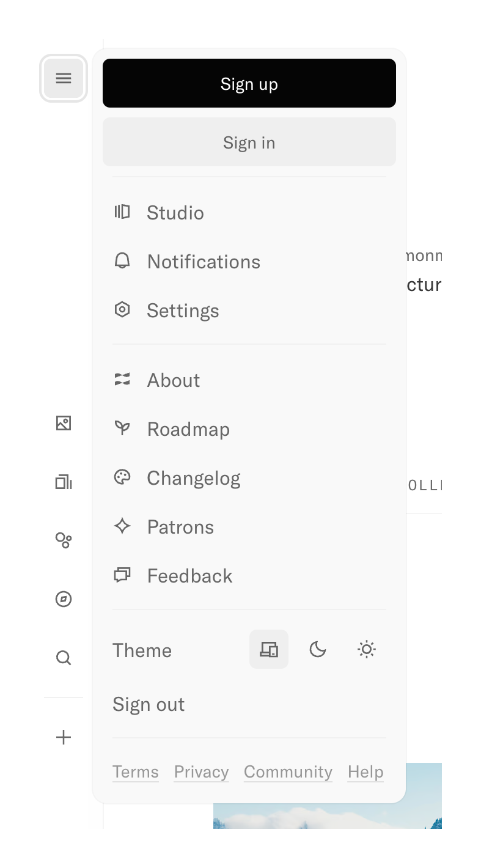Open the Terms link
Image resolution: width=481 pixels, height=868 pixels.
pyautogui.click(x=135, y=771)
